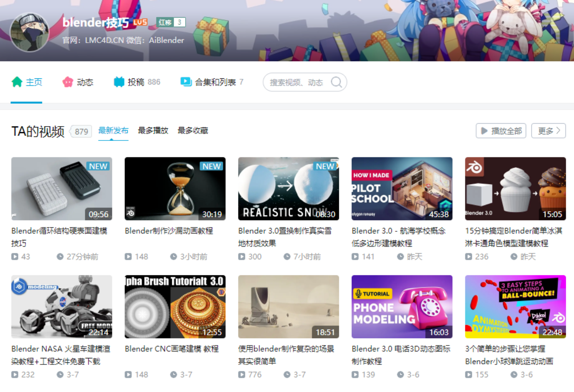
Task: Click the blender技巧 username
Action: (x=96, y=22)
